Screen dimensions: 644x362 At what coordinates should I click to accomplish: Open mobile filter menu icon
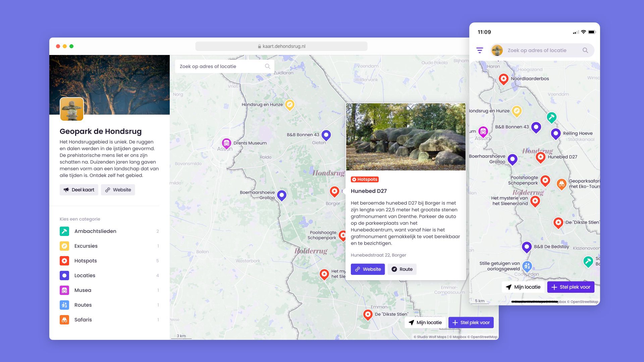pos(480,50)
